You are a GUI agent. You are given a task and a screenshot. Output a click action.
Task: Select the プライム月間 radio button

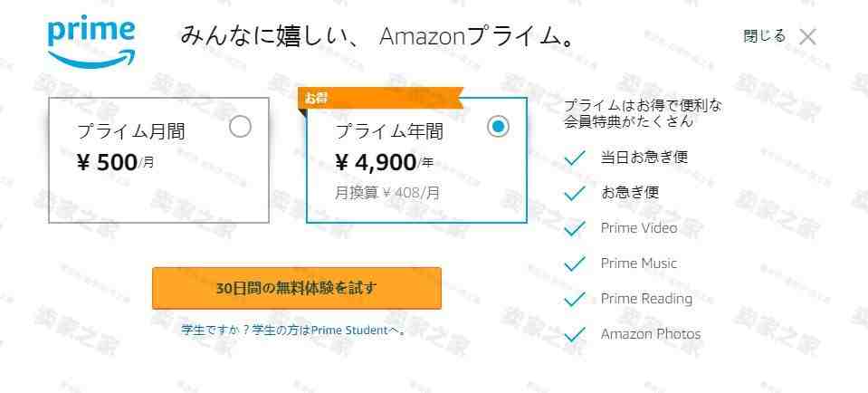240,127
